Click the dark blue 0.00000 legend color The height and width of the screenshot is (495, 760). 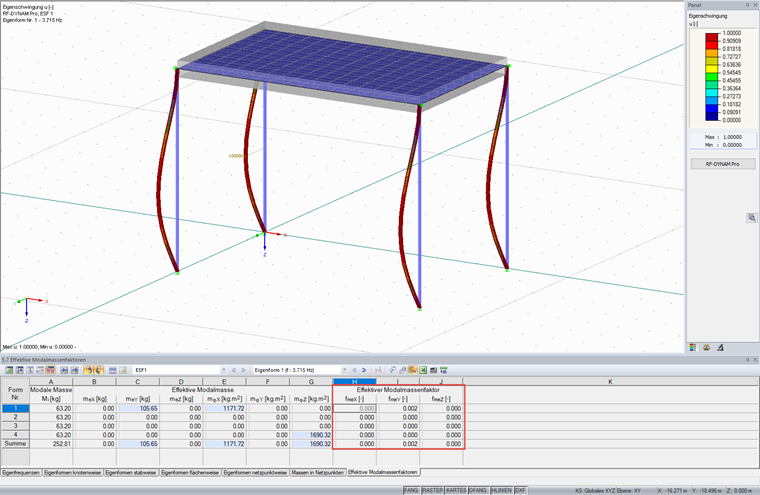[x=712, y=116]
